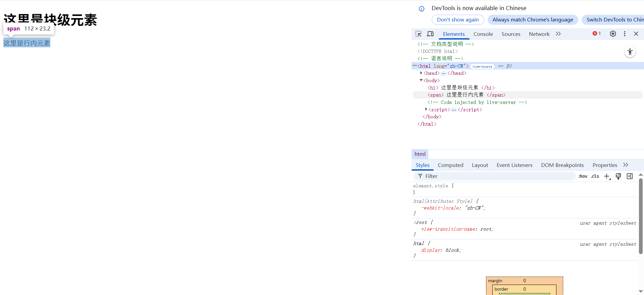This screenshot has width=644, height=295.
Task: Click Always match Chrome's language button
Action: (533, 20)
